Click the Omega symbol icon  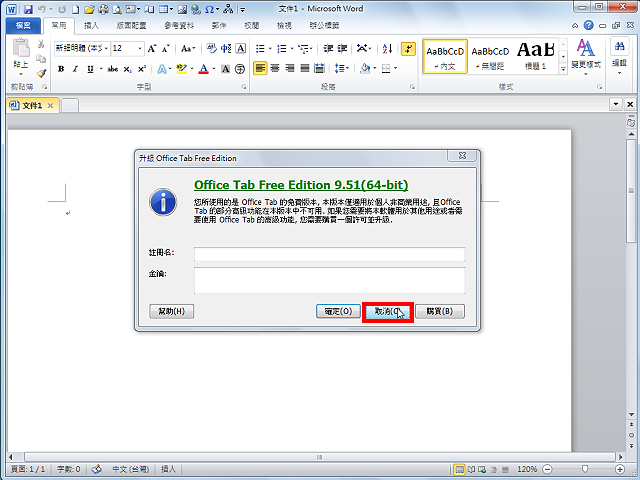[x=209, y=9]
